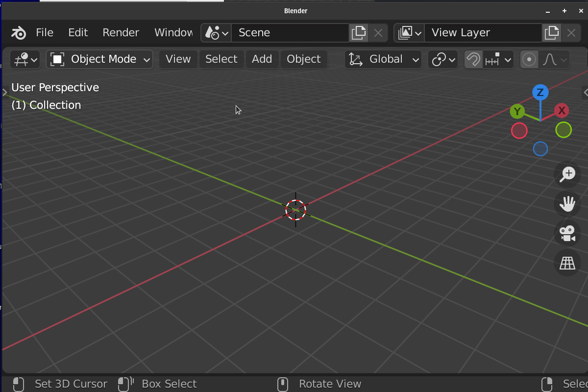Create a new scene with copy icon
The width and height of the screenshot is (588, 392).
(359, 33)
